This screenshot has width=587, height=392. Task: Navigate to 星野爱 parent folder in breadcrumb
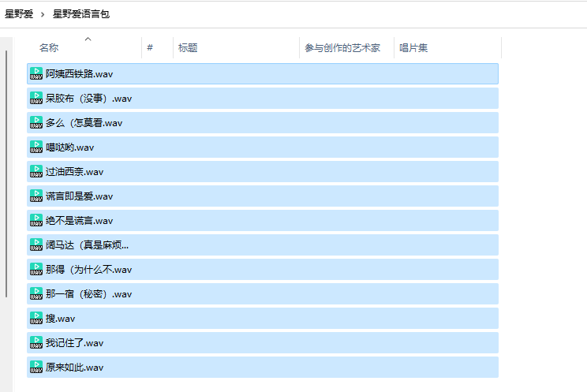(x=19, y=14)
